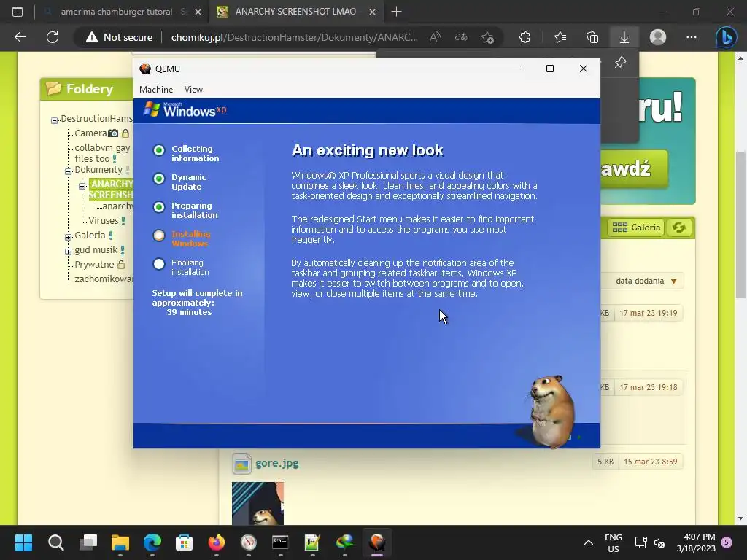Select the QEMU taskbar icon

coord(377,542)
